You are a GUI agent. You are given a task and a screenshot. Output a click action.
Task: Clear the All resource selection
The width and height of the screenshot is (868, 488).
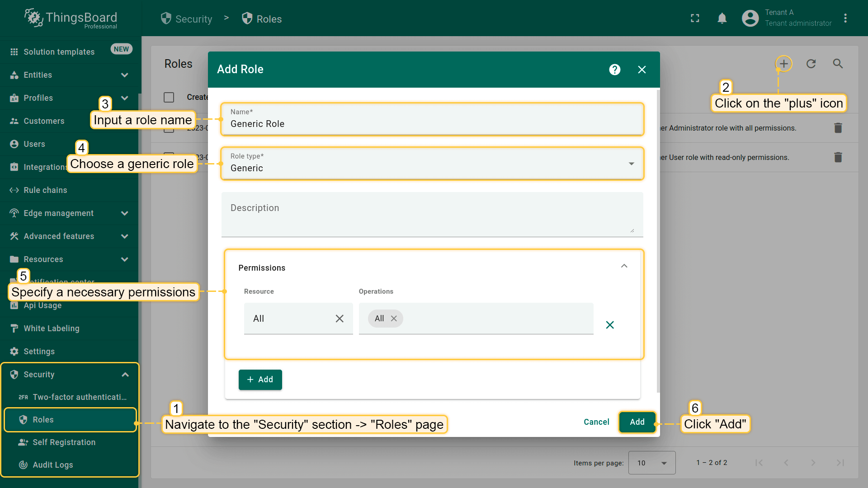point(340,319)
